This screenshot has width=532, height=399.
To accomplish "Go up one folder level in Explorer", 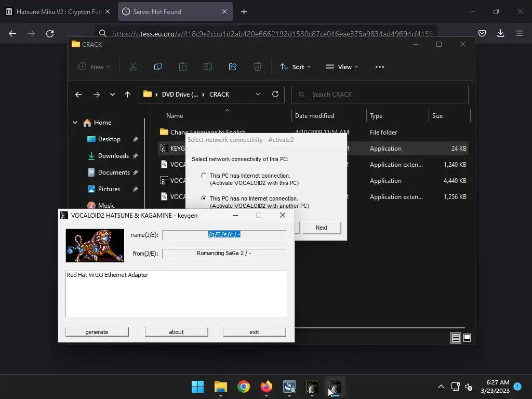I will click(x=128, y=95).
